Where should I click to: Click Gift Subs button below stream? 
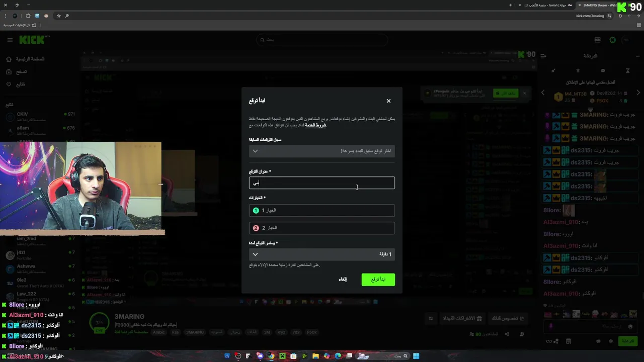pos(462,318)
